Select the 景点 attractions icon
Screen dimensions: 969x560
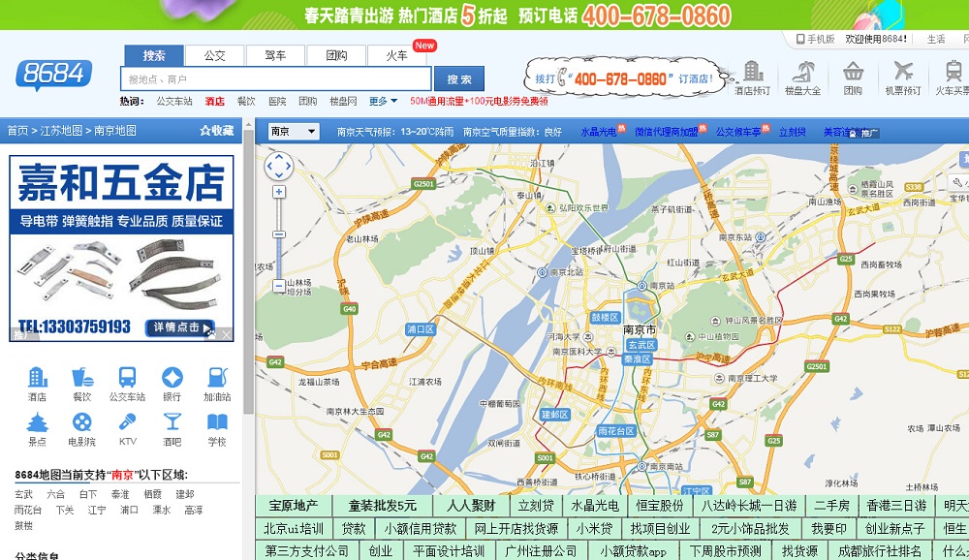point(37,429)
